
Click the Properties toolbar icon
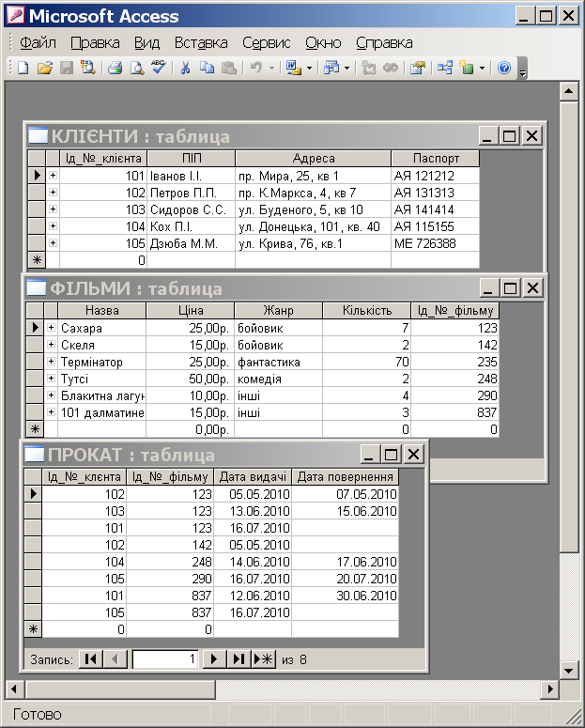(x=418, y=69)
